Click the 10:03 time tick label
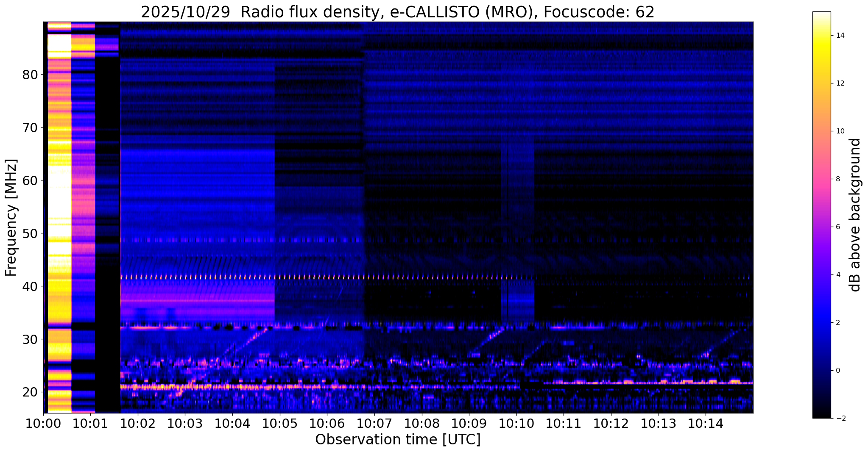The height and width of the screenshot is (452, 868). tap(185, 424)
